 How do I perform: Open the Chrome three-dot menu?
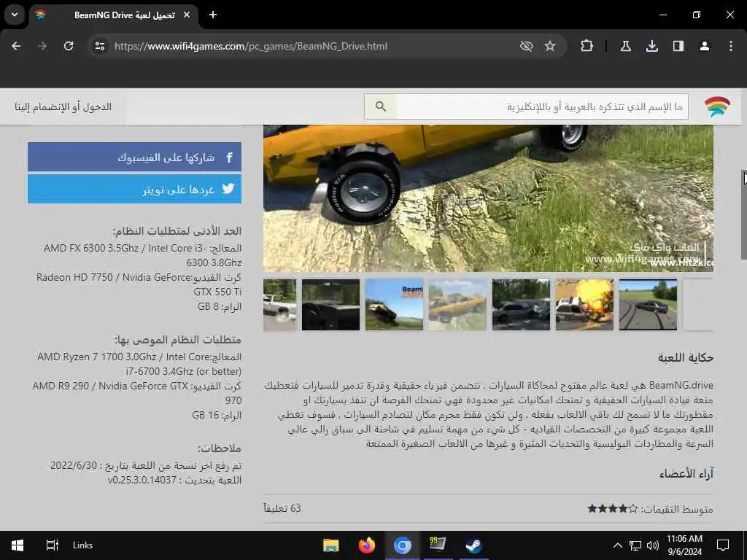pyautogui.click(x=731, y=46)
